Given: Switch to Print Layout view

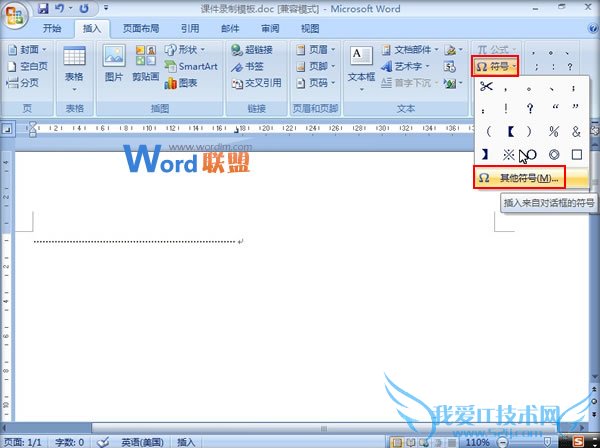Looking at the screenshot, I should coord(397,443).
